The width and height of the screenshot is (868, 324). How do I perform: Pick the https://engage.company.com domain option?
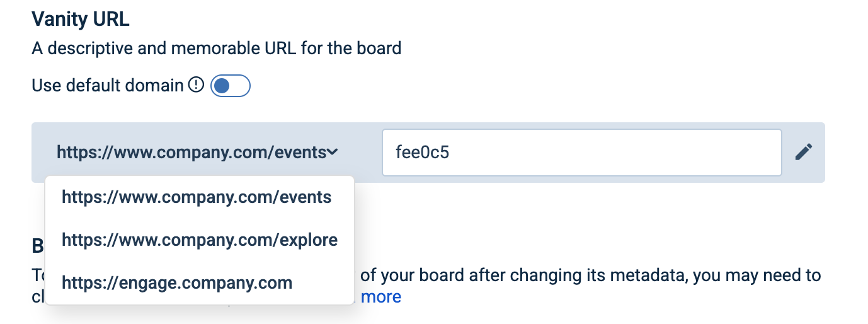point(177,283)
